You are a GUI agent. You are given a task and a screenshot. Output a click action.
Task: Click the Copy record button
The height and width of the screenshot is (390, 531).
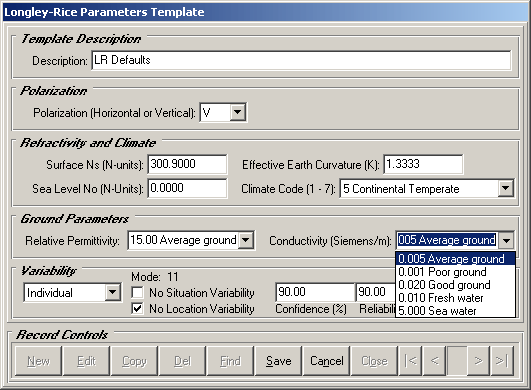tap(134, 361)
